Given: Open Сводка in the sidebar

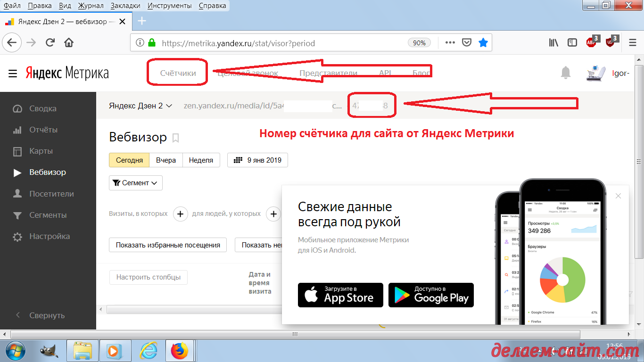Looking at the screenshot, I should (x=42, y=108).
